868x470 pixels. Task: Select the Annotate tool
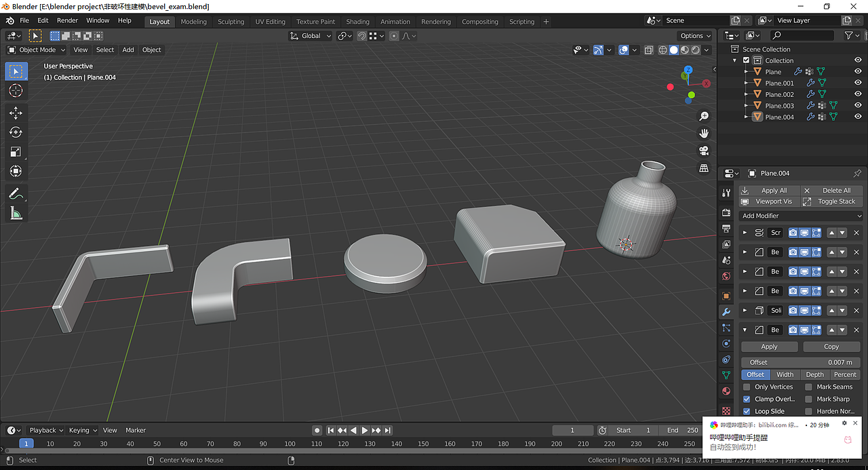[x=16, y=194]
